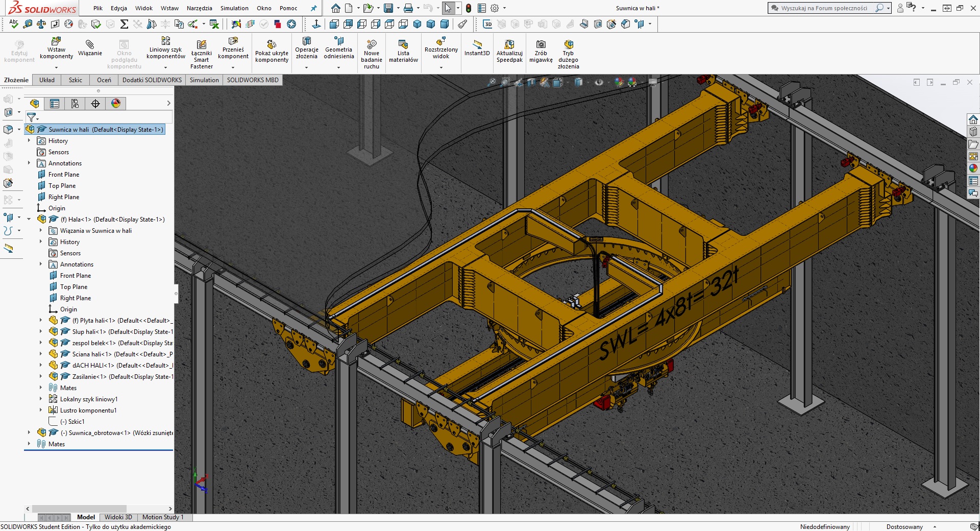Click Aktualizuj Speedpak
This screenshot has height=531, width=980.
click(x=509, y=52)
